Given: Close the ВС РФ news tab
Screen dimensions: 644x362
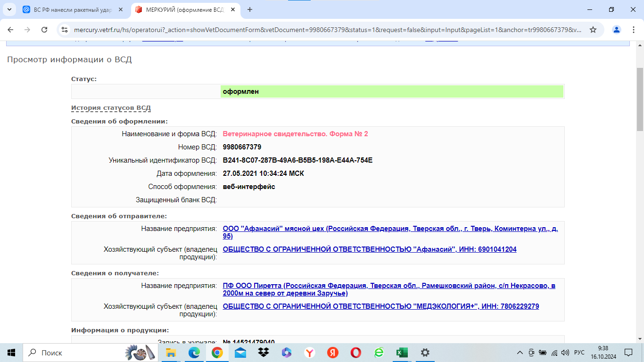Looking at the screenshot, I should tap(120, 9).
